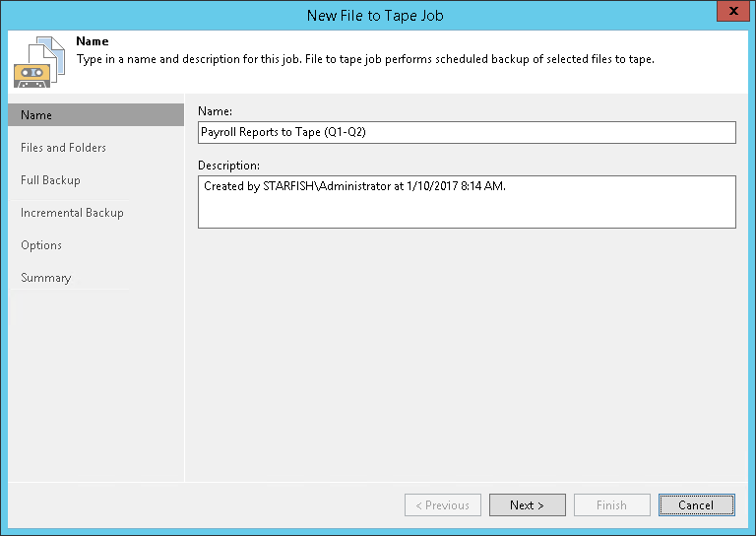The height and width of the screenshot is (536, 756).
Task: Click the Previous button
Action: (x=442, y=505)
